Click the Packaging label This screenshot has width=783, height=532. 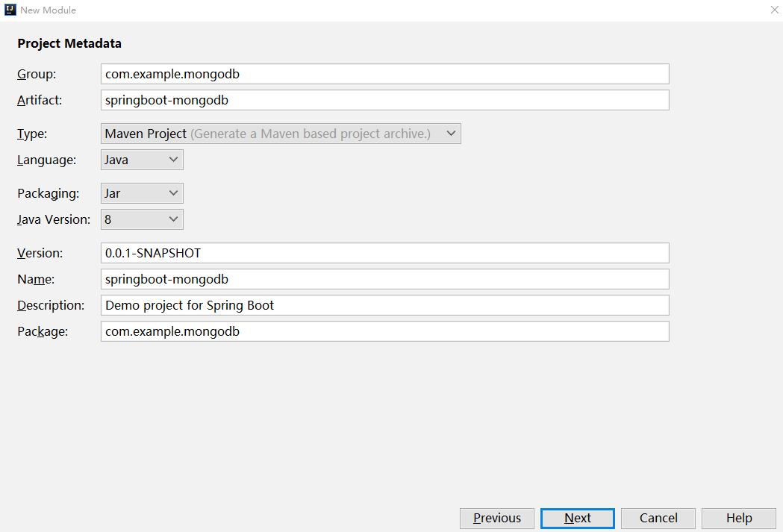(48, 193)
